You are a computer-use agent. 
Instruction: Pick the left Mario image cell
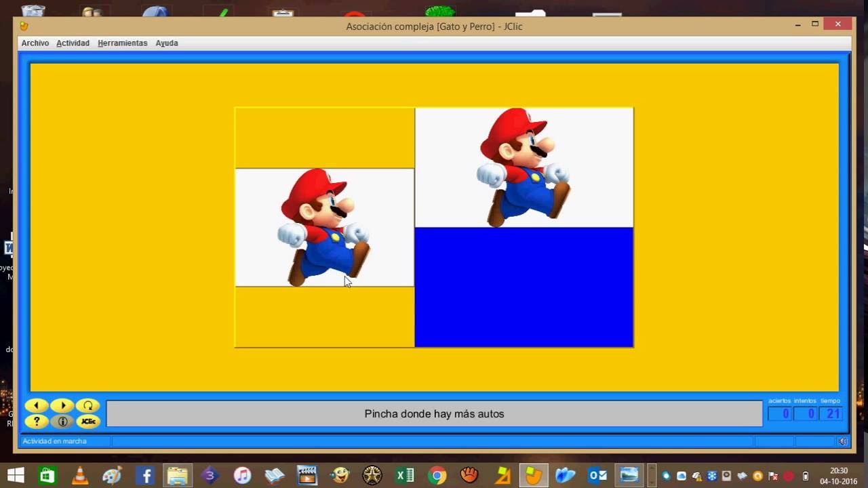(x=324, y=227)
